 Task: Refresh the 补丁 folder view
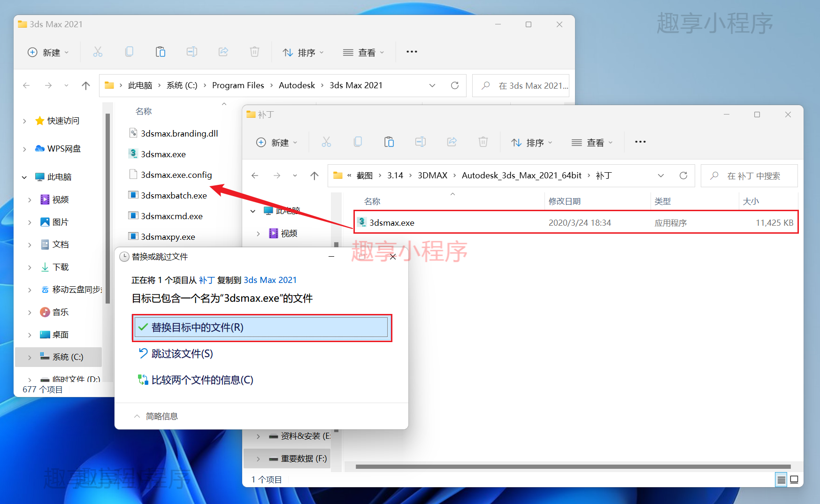pyautogui.click(x=683, y=176)
